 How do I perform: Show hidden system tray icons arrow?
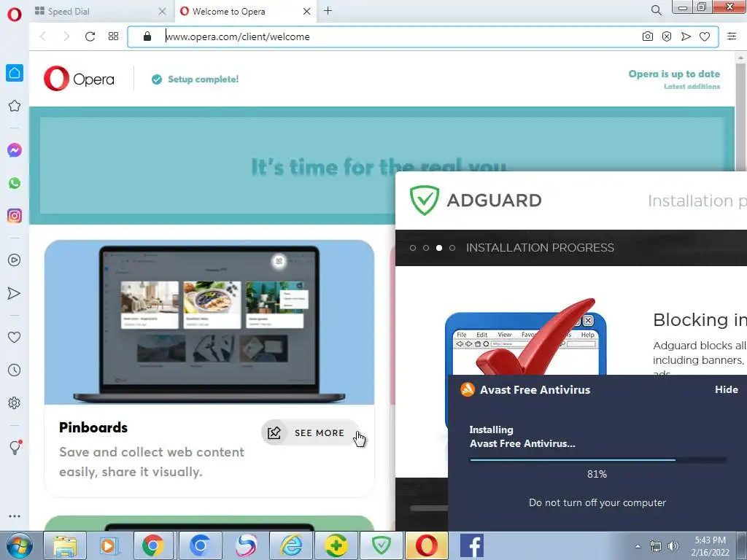tap(638, 546)
